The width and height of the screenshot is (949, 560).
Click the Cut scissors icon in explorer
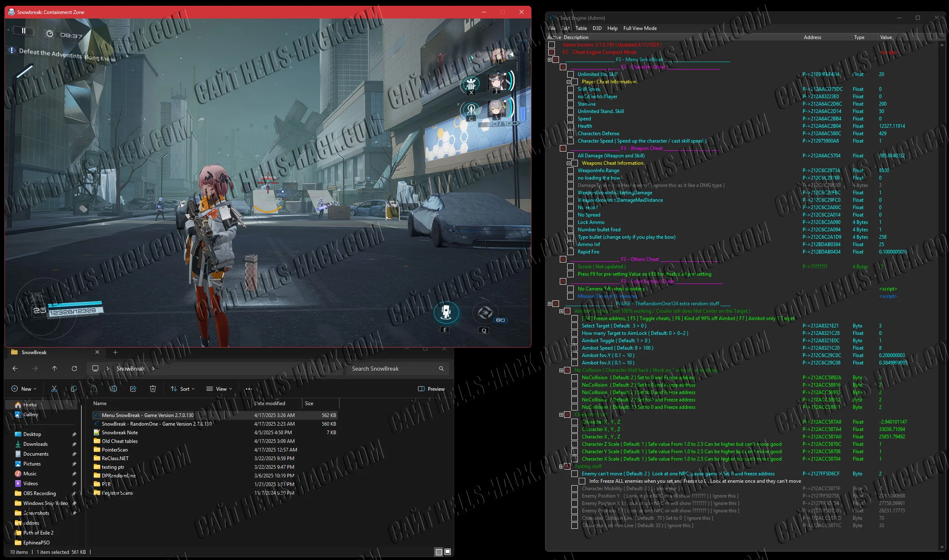(54, 389)
